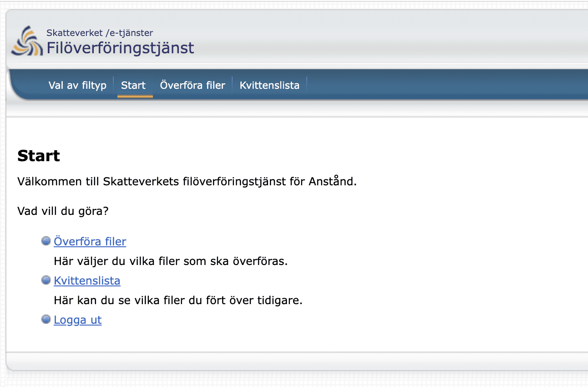
Task: Click empty area of blue navigation bar
Action: tap(432, 85)
